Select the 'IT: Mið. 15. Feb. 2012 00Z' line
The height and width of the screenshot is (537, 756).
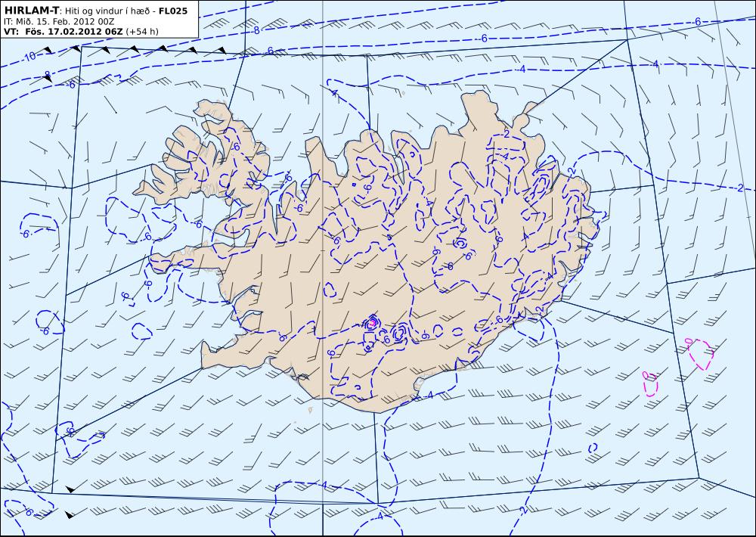(59, 21)
